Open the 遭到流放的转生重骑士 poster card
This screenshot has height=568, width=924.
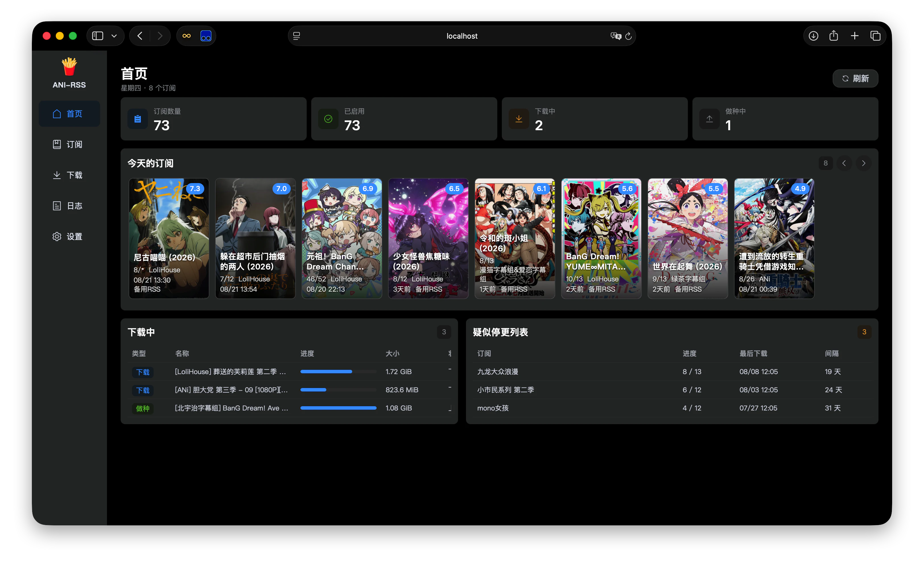pos(774,239)
